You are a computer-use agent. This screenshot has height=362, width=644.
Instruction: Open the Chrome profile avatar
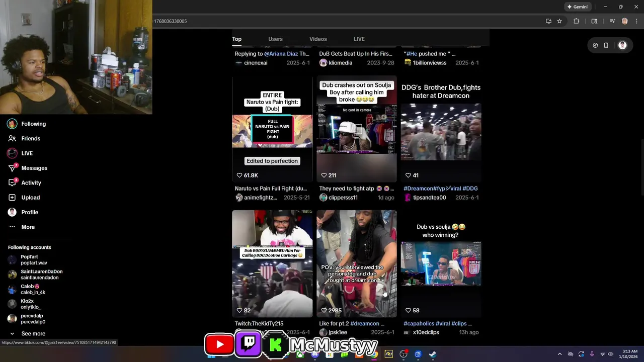click(x=625, y=21)
